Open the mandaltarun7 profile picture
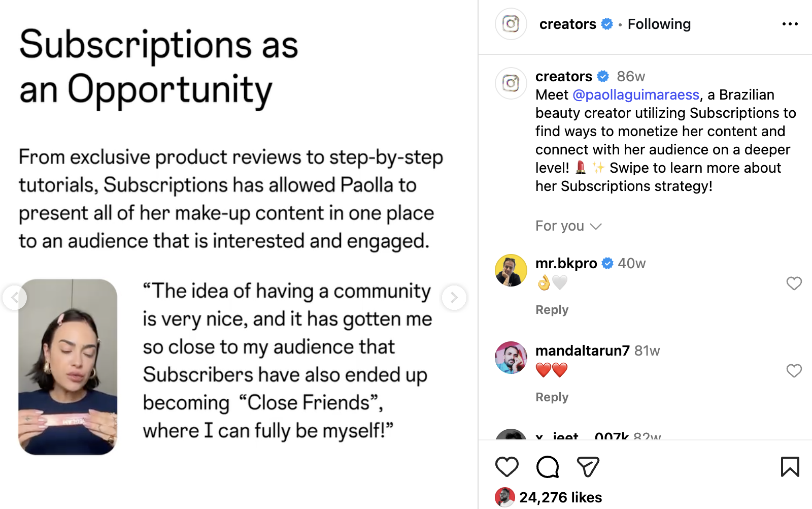This screenshot has width=812, height=509. tap(511, 358)
